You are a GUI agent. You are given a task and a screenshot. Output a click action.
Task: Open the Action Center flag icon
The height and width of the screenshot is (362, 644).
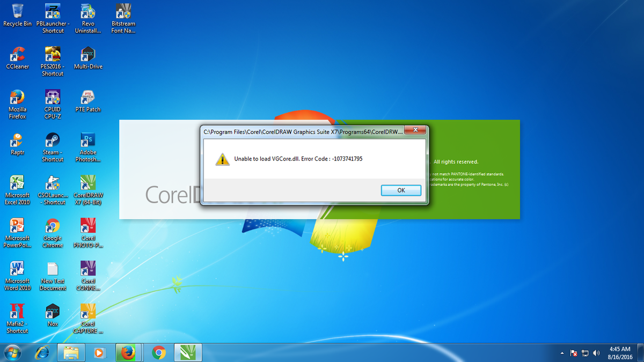coord(574,353)
